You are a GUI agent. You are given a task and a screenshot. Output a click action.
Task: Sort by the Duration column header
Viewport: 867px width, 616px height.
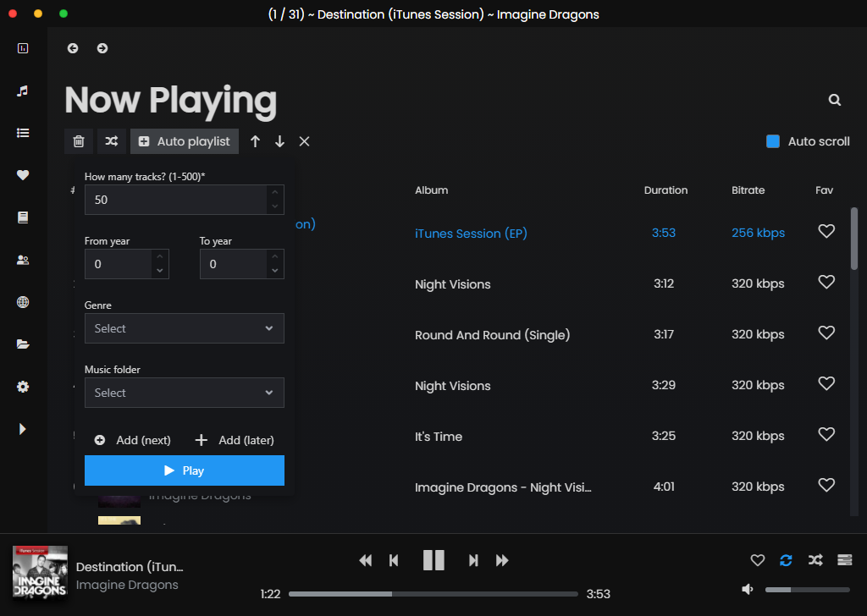click(665, 190)
